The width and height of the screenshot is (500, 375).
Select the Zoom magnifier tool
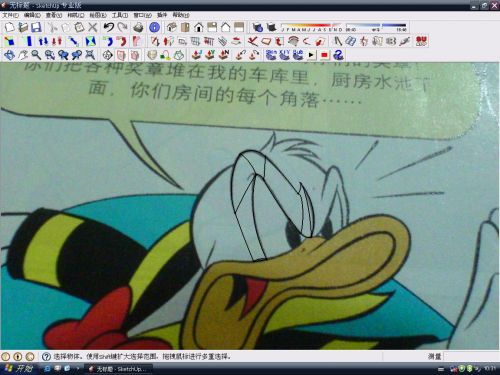36,55
